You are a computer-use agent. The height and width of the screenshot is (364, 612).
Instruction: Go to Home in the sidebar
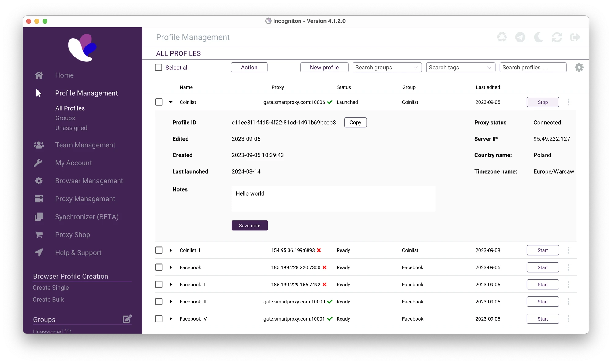pos(64,75)
